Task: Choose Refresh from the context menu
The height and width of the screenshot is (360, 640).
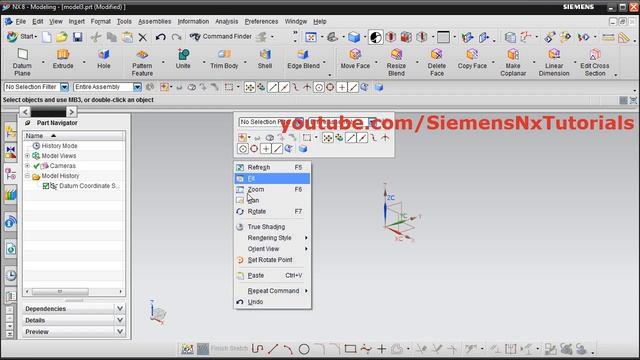Action: coord(272,167)
